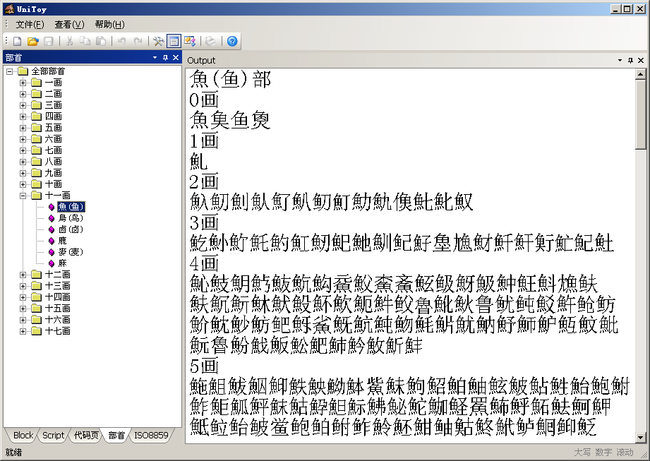Click the 十五画 folder icon

click(36, 308)
